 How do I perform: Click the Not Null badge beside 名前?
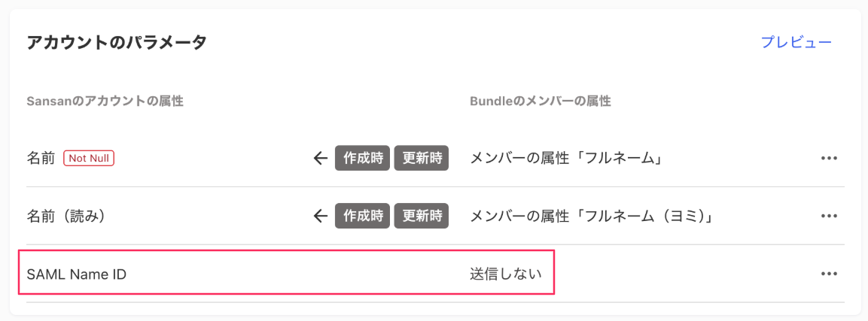click(89, 158)
